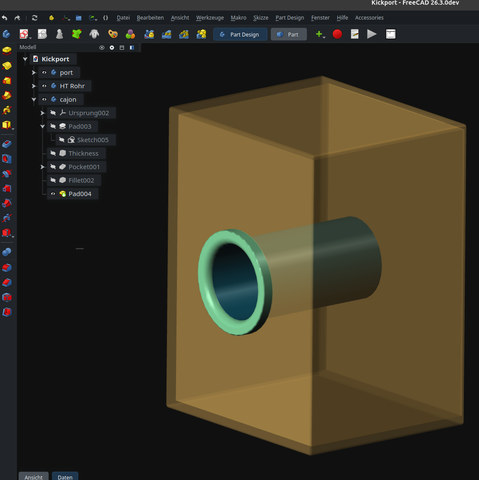Open the Create Sketch dropdown arrow

click(x=30, y=37)
